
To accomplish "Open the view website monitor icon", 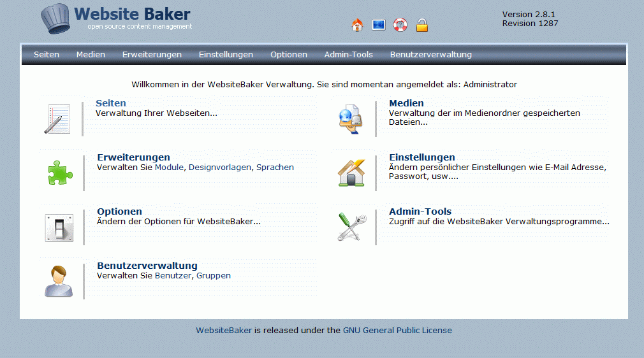I will 379,25.
